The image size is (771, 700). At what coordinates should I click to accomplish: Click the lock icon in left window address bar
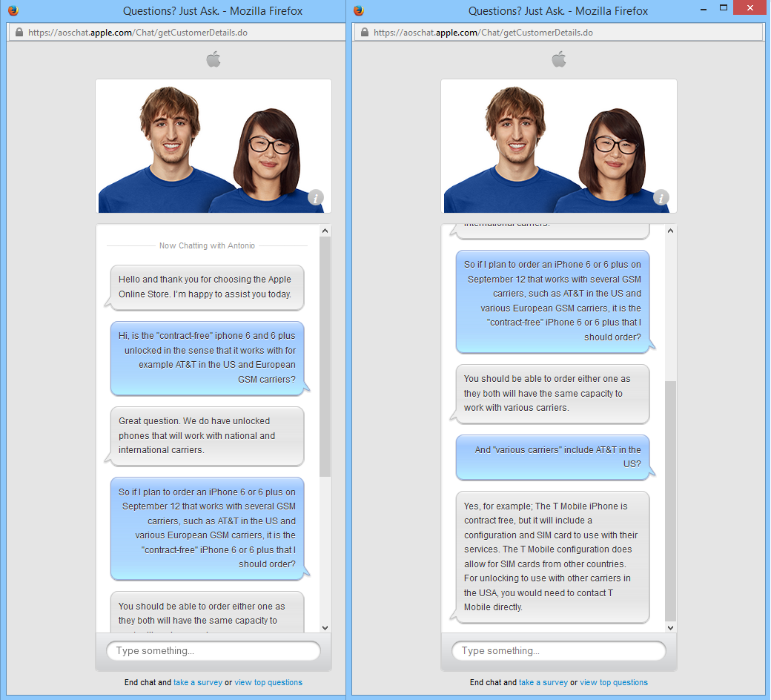(x=19, y=33)
